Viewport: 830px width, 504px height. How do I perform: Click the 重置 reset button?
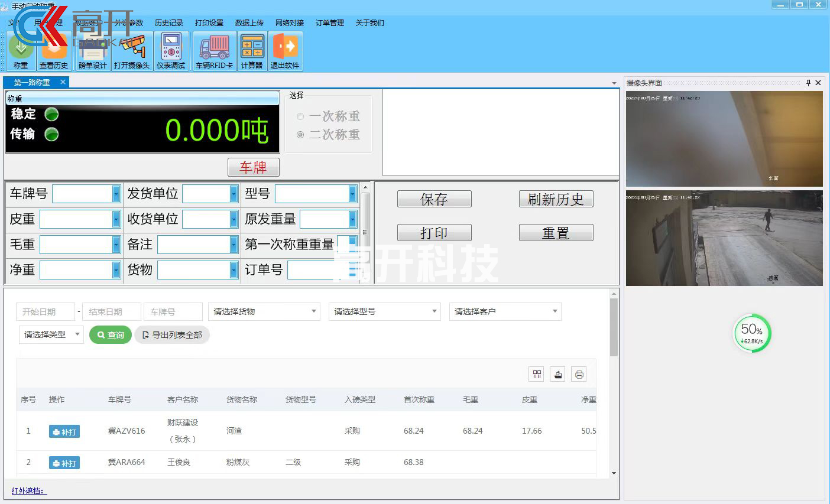click(x=556, y=233)
